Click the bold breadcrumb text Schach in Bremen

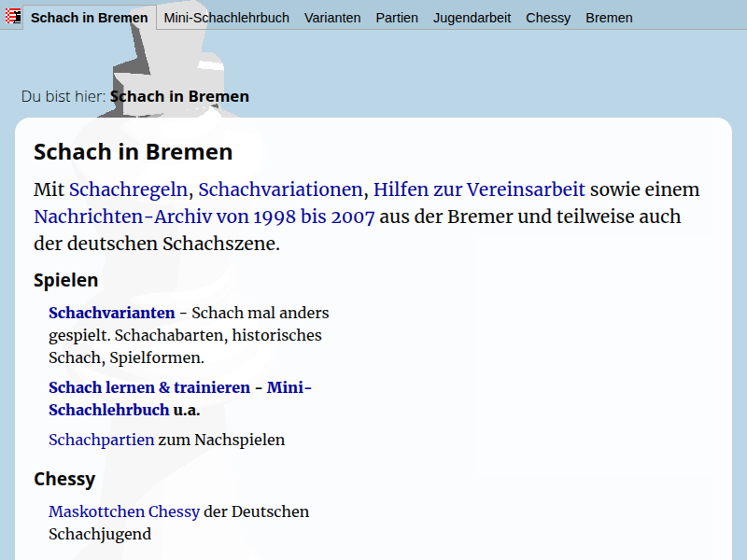tap(179, 96)
